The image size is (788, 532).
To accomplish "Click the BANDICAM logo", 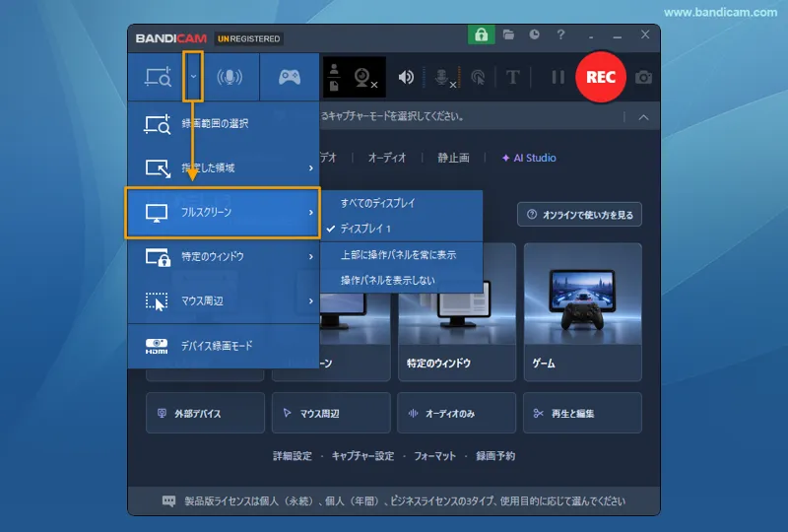I will pyautogui.click(x=170, y=38).
